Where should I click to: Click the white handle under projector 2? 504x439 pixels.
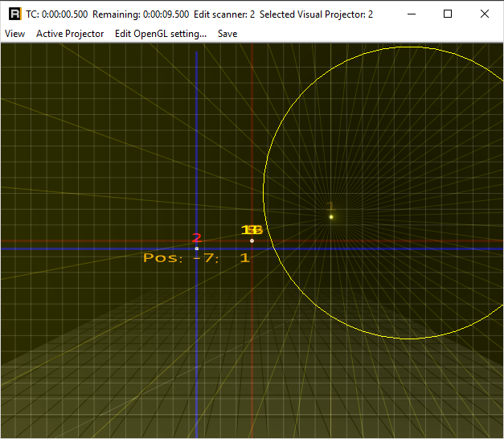click(197, 248)
